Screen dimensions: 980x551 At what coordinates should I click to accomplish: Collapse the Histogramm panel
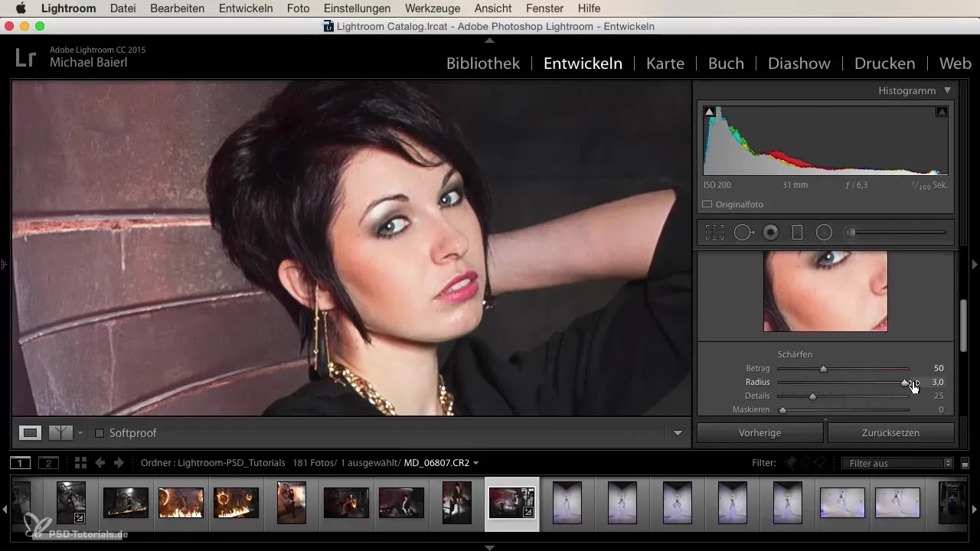coord(948,90)
